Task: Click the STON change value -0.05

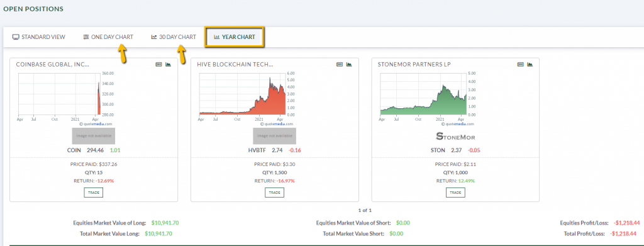Action: [474, 150]
